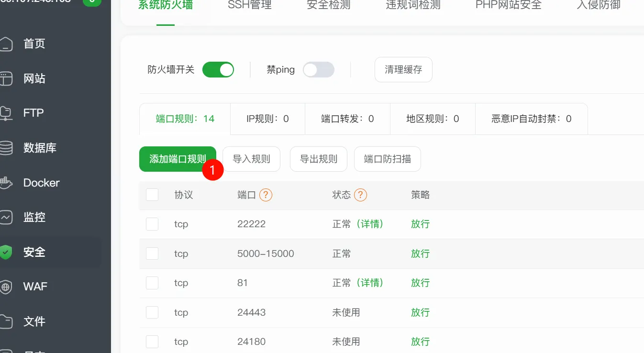Tick the select-all checkbox in table header

pyautogui.click(x=152, y=195)
